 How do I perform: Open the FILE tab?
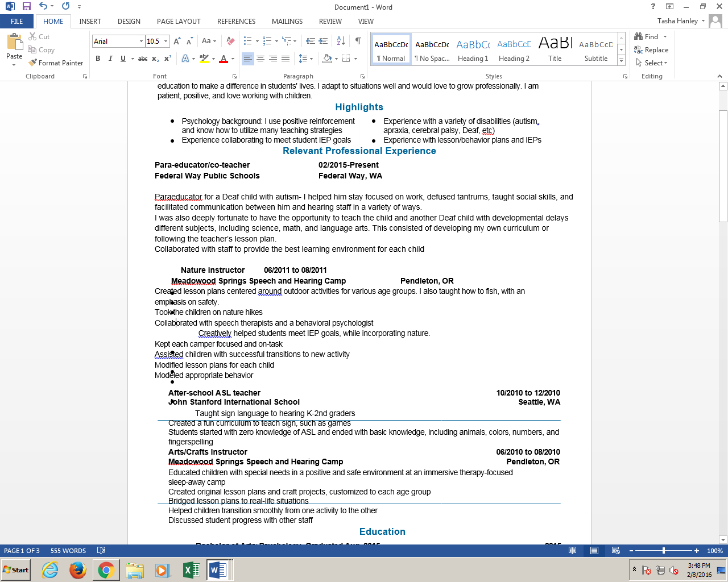[17, 21]
